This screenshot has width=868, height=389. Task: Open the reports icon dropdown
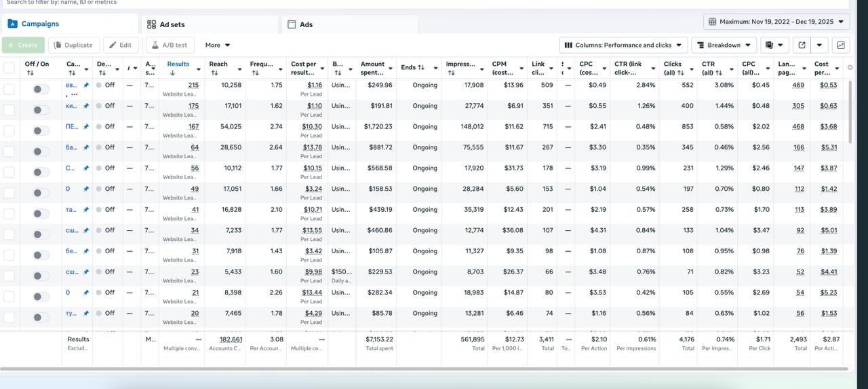click(x=774, y=45)
